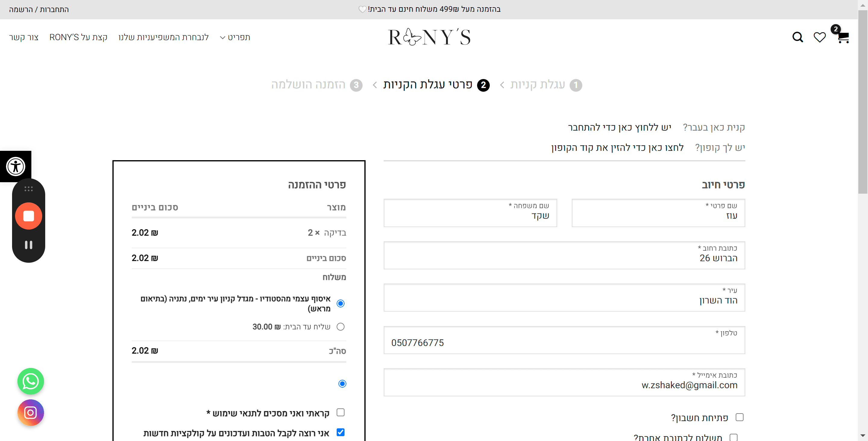Open 'קצת על RONY'S' menu item
The height and width of the screenshot is (441, 868).
78,37
